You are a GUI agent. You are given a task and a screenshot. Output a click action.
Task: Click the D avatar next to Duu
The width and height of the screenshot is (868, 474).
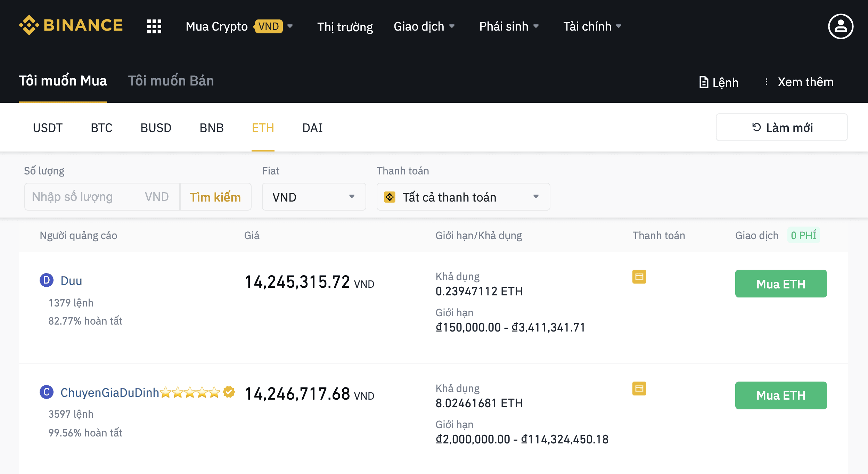coord(47,280)
